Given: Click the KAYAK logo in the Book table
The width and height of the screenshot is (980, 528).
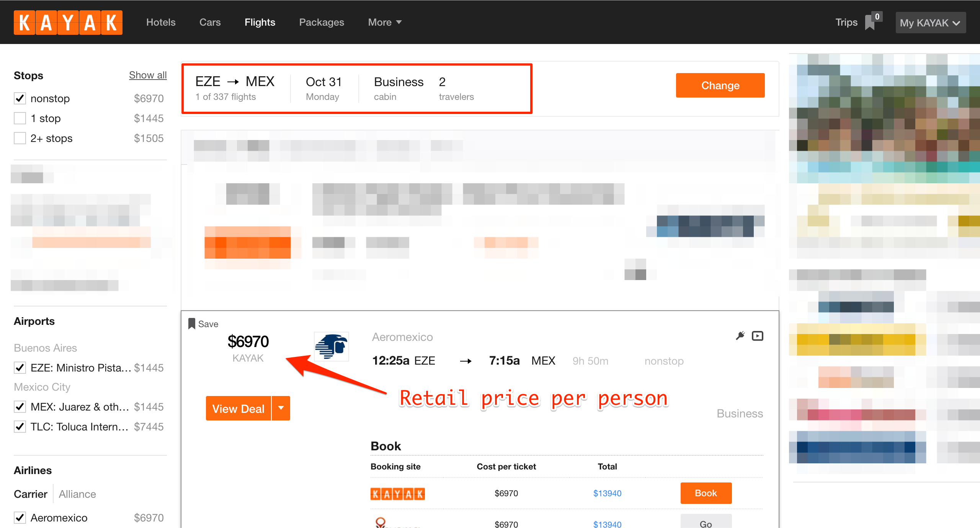Looking at the screenshot, I should click(397, 494).
